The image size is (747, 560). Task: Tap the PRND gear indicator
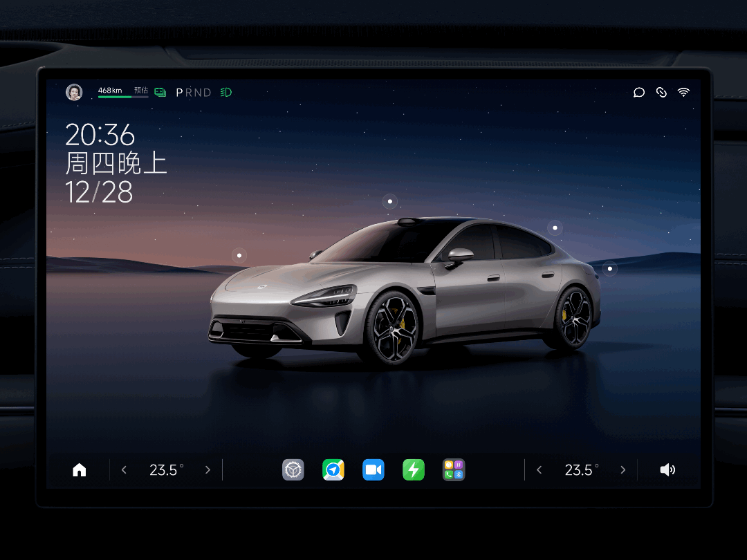point(194,92)
